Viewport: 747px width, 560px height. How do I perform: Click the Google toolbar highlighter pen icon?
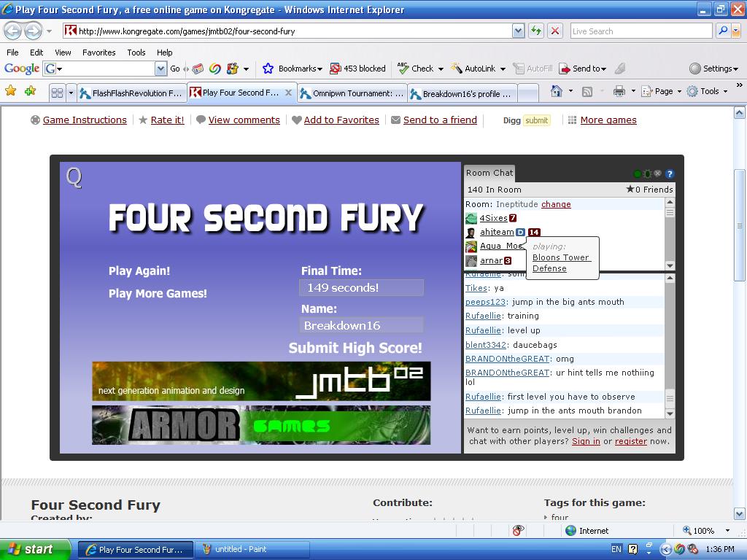coord(620,69)
